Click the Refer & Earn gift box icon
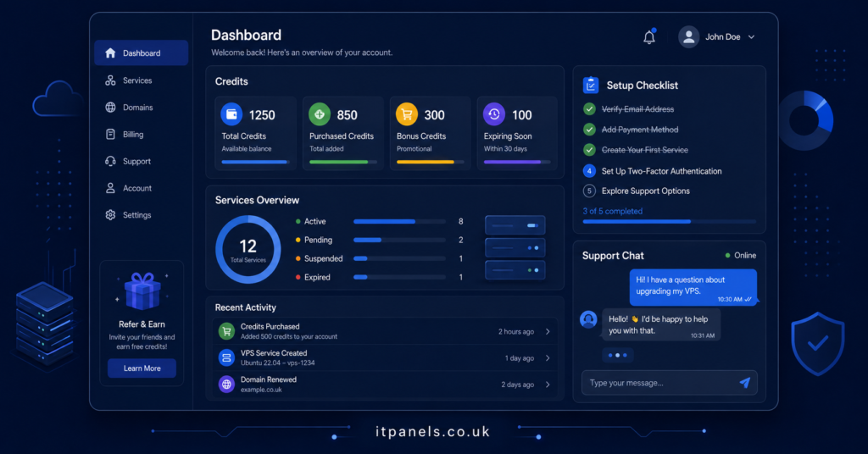 pyautogui.click(x=142, y=291)
